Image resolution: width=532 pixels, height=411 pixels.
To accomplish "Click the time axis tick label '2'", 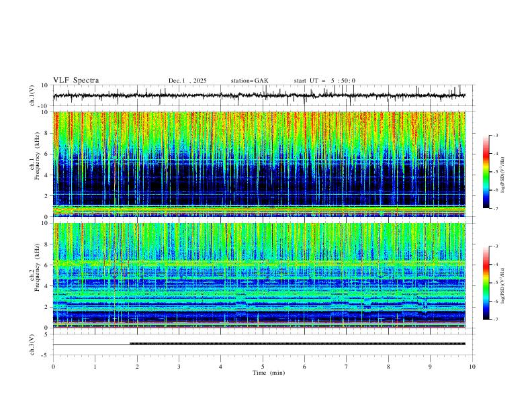I will pos(137,367).
